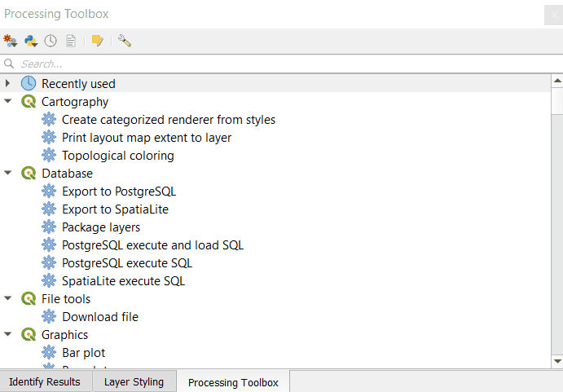The width and height of the screenshot is (563, 392).
Task: Click gear icon beside Package layers
Action: pos(49,227)
